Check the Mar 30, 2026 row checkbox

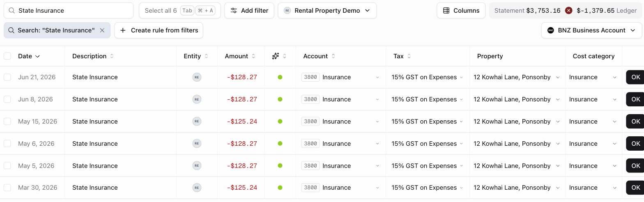point(7,188)
